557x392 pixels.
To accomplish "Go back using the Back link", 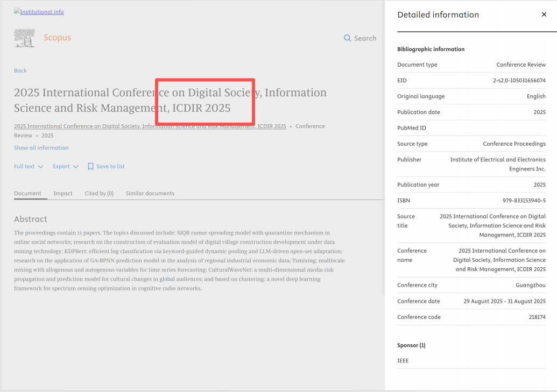I will 20,70.
